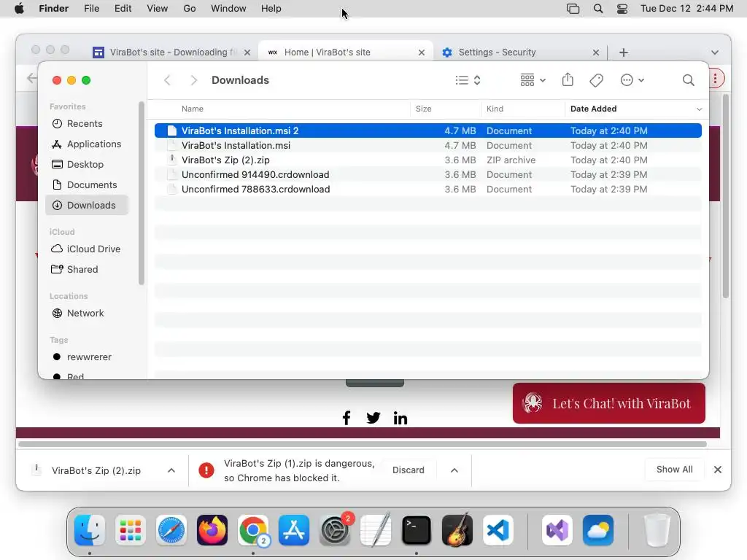Select ViraBot's Installation.msi 2 file
Image resolution: width=747 pixels, height=560 pixels.
click(427, 131)
